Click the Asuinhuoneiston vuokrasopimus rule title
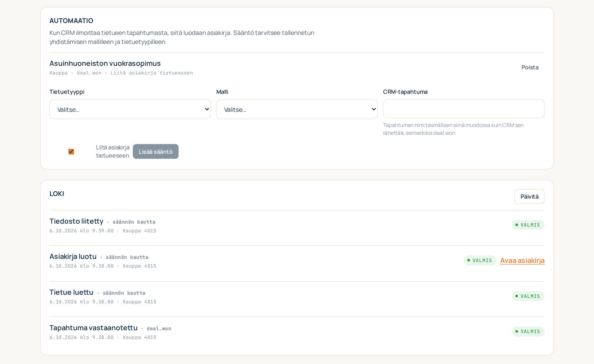Image resolution: width=594 pixels, height=364 pixels. 105,63
